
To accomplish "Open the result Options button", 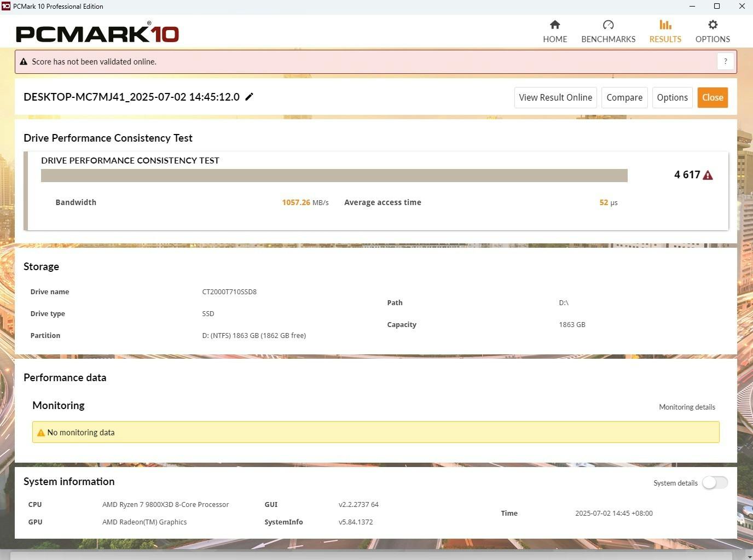I will tap(672, 97).
